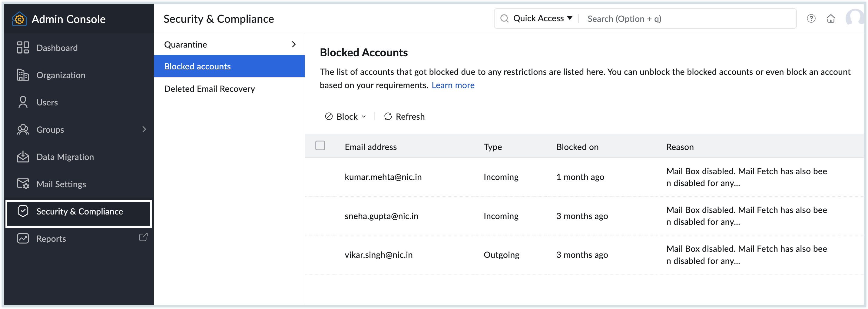Open Organization from the sidebar
Image resolution: width=868 pixels, height=309 pixels.
(x=61, y=75)
